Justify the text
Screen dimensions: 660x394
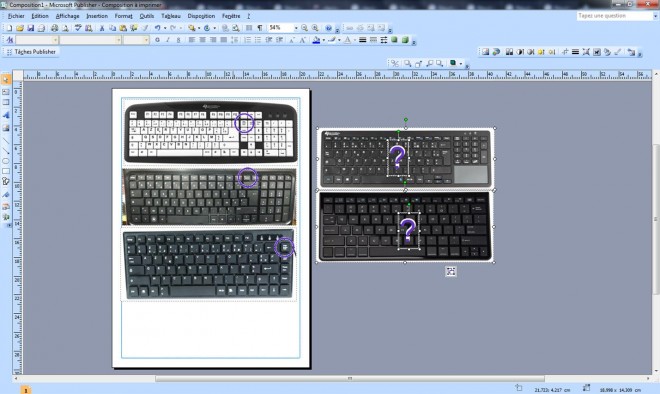coord(224,40)
